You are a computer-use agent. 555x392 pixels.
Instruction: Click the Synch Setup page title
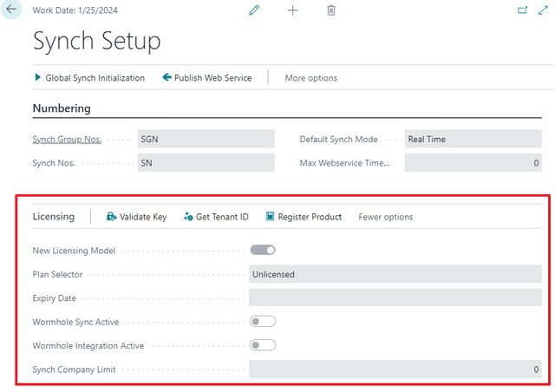96,41
